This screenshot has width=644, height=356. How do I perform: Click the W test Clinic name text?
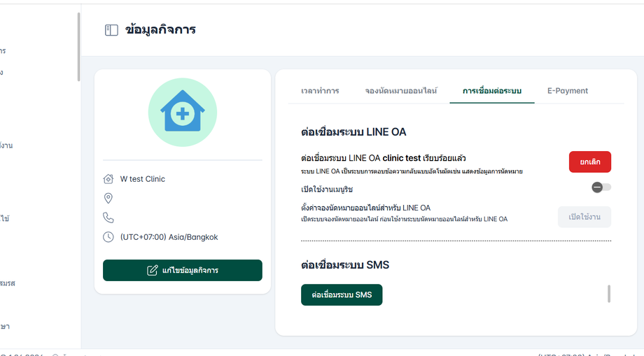pyautogui.click(x=143, y=179)
